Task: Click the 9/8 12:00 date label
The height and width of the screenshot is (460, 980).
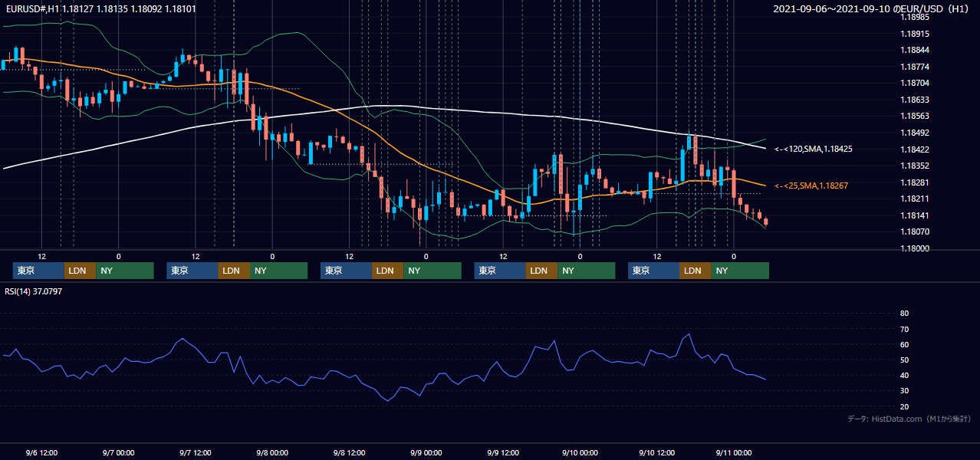Action: [x=349, y=452]
